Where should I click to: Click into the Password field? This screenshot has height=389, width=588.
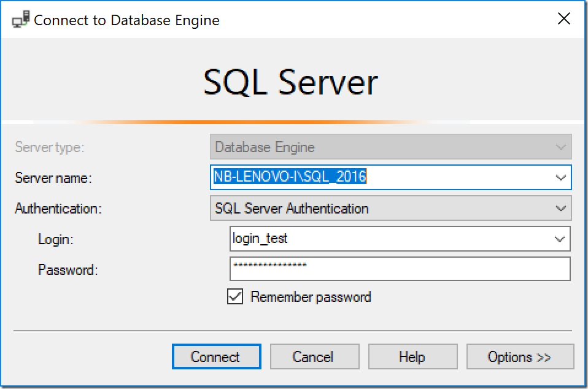tap(400, 269)
